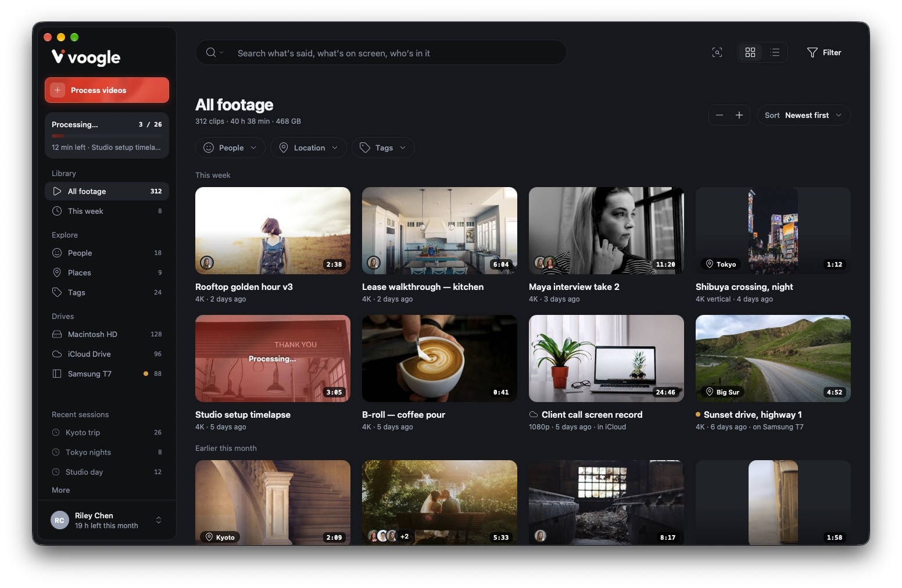
Task: Click the Rooftop golden hour v3 title
Action: click(244, 286)
